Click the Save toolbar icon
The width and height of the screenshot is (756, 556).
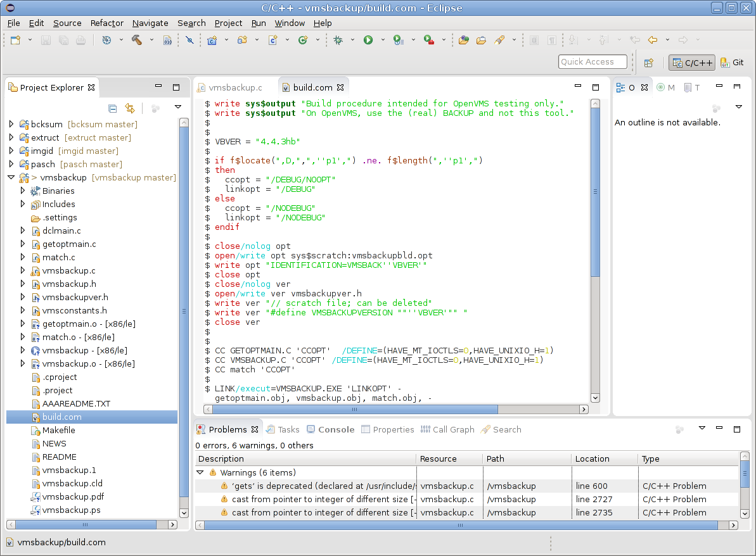[46, 40]
